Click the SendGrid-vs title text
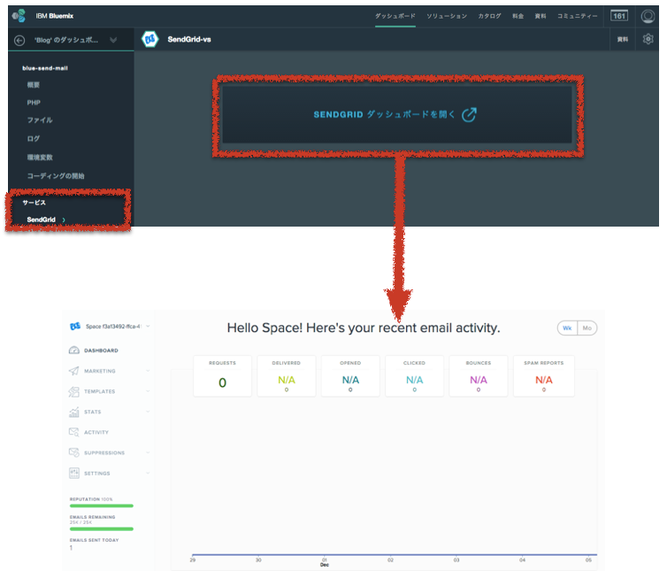Screen dimensions: 667x578 [x=189, y=40]
